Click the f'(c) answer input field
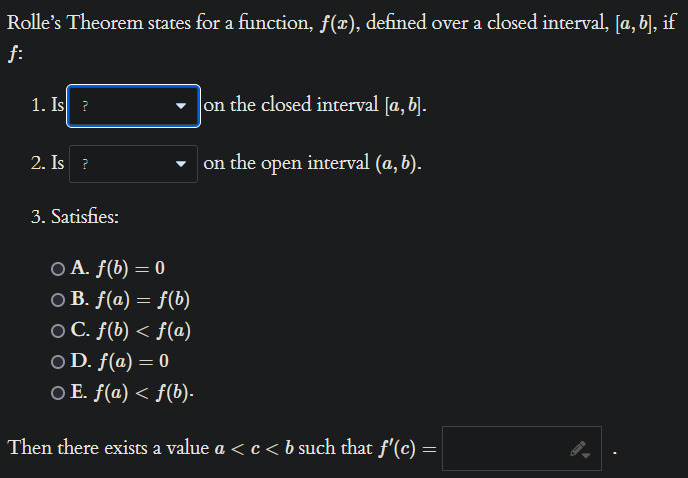 click(x=522, y=448)
